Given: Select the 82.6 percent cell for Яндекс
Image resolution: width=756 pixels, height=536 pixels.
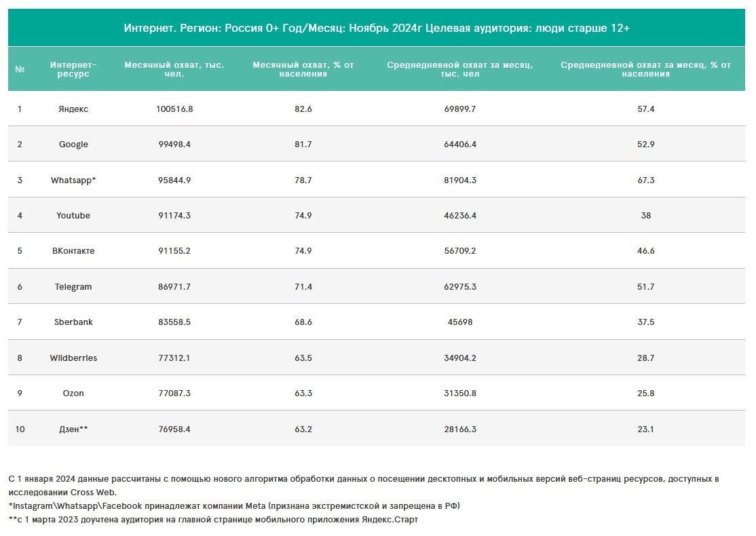Looking at the screenshot, I should (303, 109).
